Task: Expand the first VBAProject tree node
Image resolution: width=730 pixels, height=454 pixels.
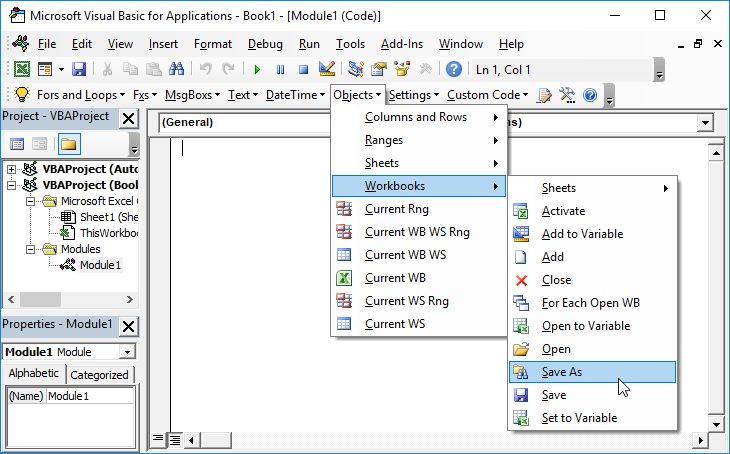Action: [x=12, y=169]
